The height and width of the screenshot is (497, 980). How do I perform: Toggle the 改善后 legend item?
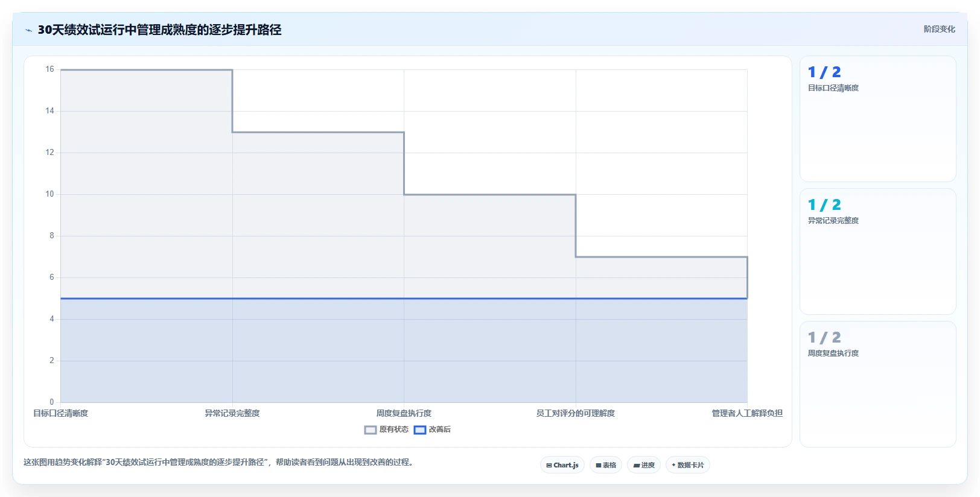[433, 429]
